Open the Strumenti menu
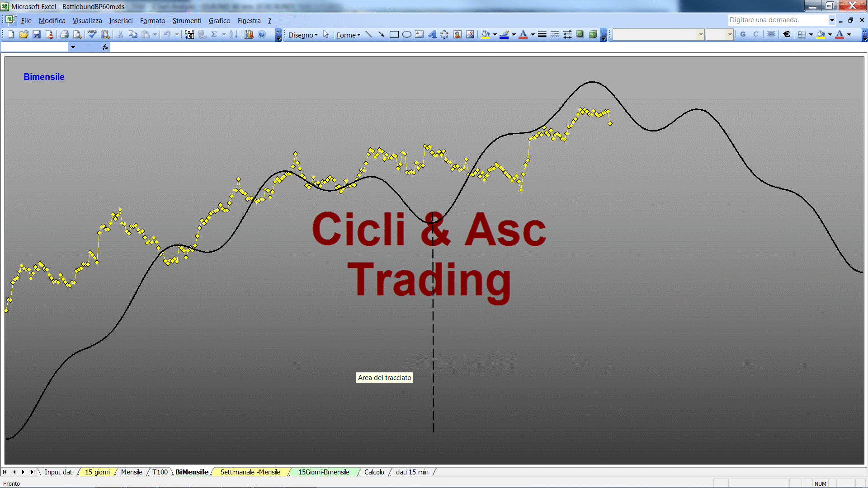The width and height of the screenshot is (868, 488). click(187, 21)
